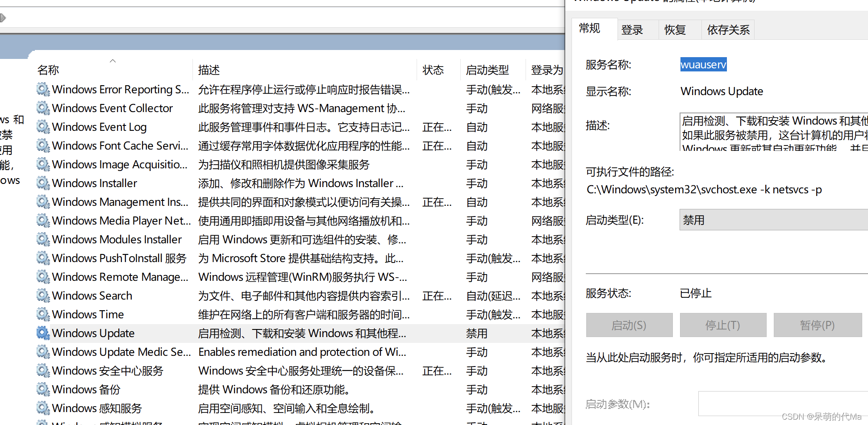Select Windows 感知服务 service name
This screenshot has width=868, height=425.
[x=97, y=408]
